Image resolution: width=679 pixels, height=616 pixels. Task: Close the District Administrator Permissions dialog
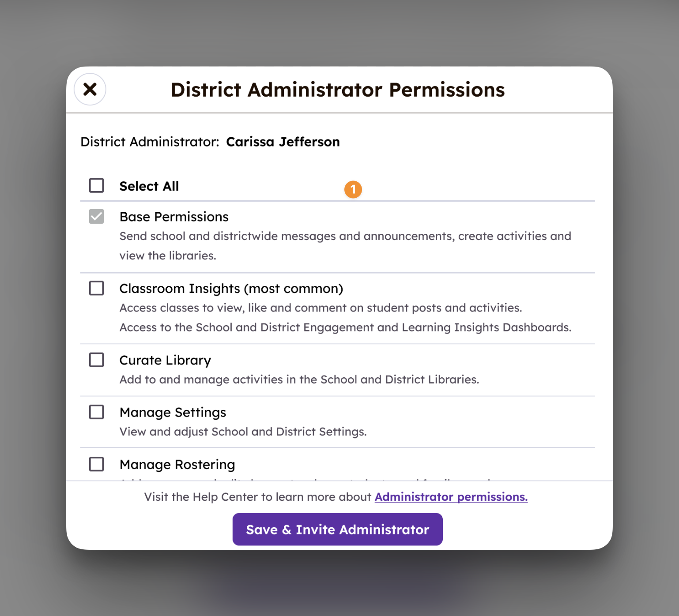pos(90,90)
